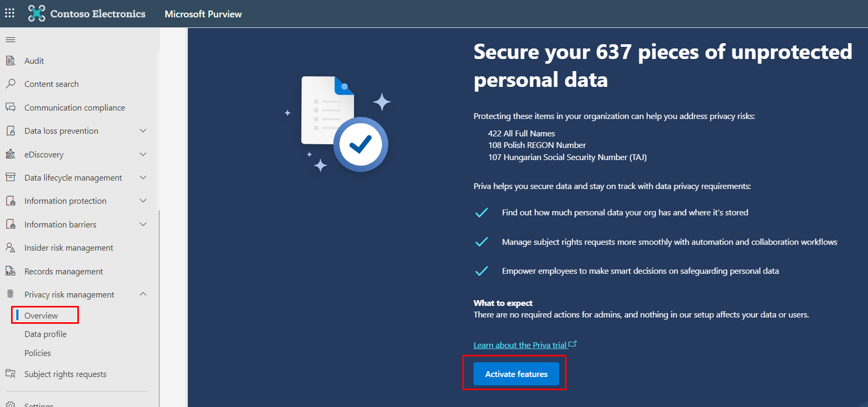Click the Contoso Electronics logo icon
This screenshot has height=407, width=868.
36,13
